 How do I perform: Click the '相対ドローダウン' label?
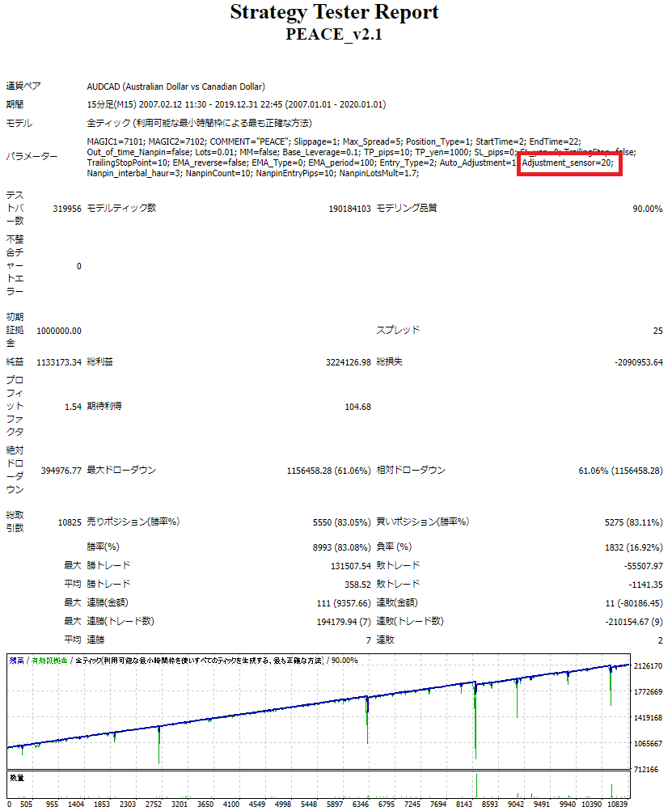(411, 470)
